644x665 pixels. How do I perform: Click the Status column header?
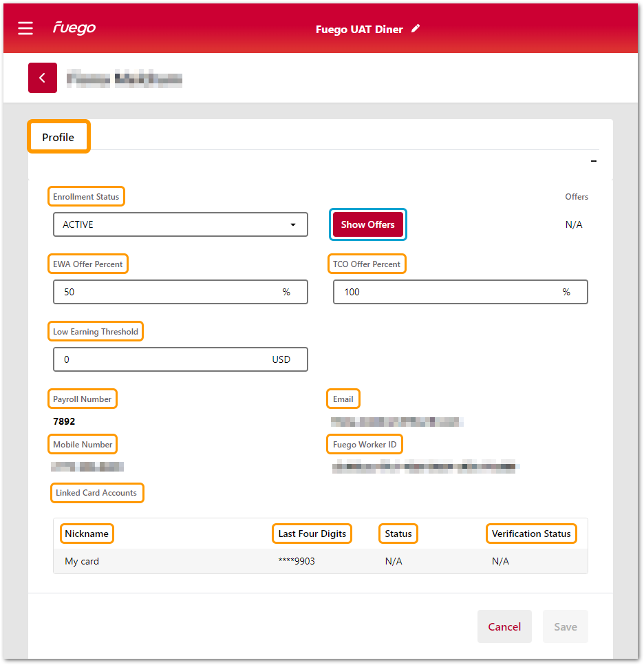coord(398,534)
